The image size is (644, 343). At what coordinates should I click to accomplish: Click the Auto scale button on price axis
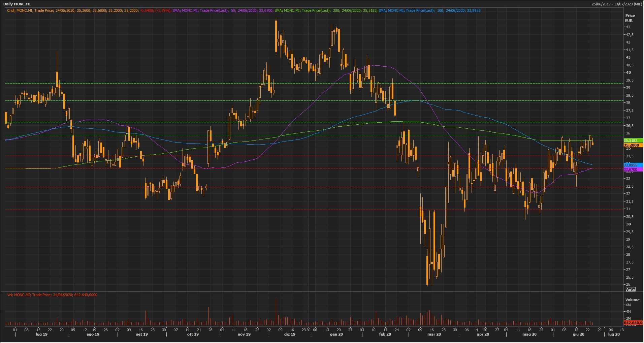[630, 289]
